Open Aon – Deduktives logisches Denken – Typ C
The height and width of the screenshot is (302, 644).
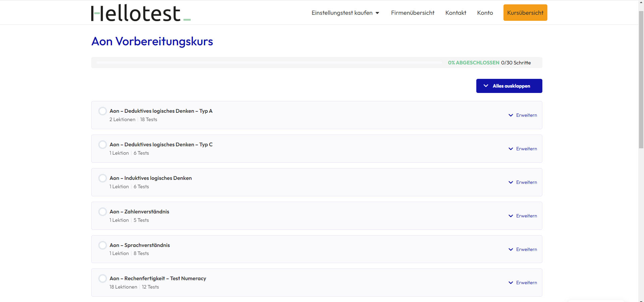click(161, 145)
